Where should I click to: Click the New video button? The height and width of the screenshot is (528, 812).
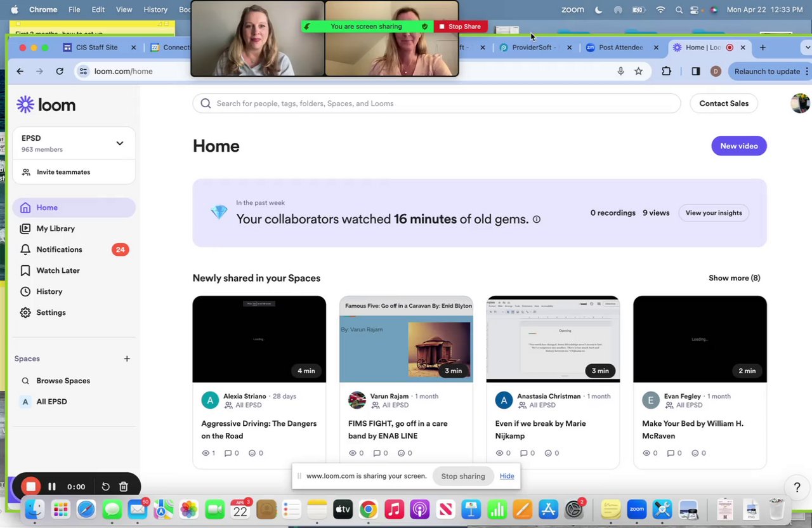(x=739, y=146)
